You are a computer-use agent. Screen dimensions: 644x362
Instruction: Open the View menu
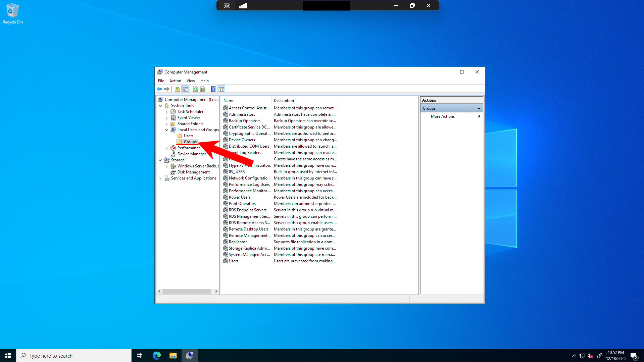point(191,81)
